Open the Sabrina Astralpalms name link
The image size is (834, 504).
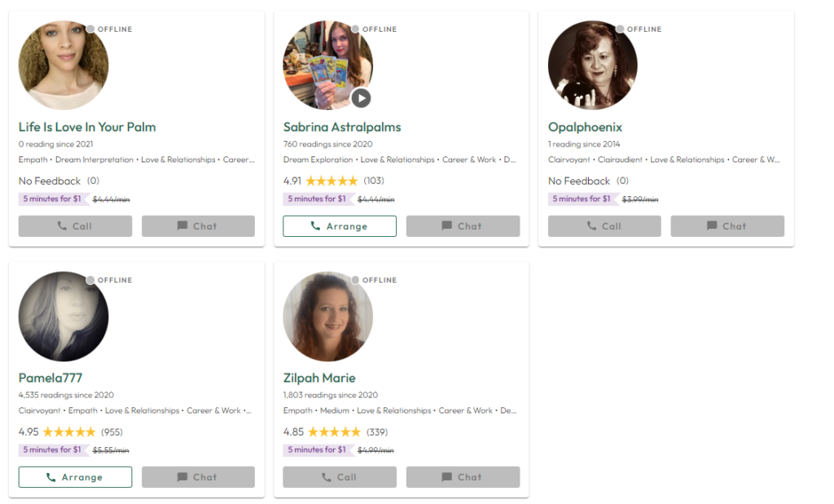[342, 127]
